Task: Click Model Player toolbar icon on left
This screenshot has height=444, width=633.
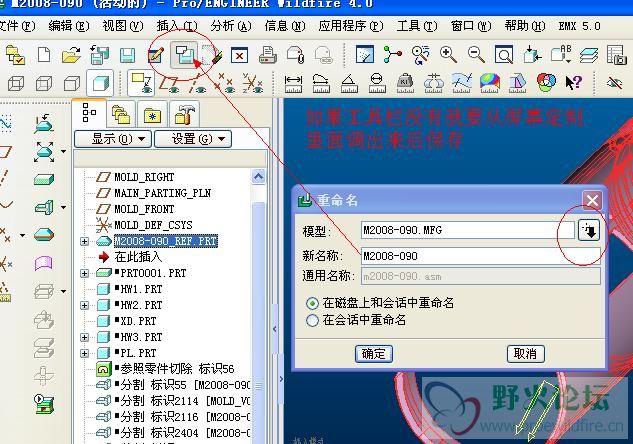Action: [x=44, y=404]
